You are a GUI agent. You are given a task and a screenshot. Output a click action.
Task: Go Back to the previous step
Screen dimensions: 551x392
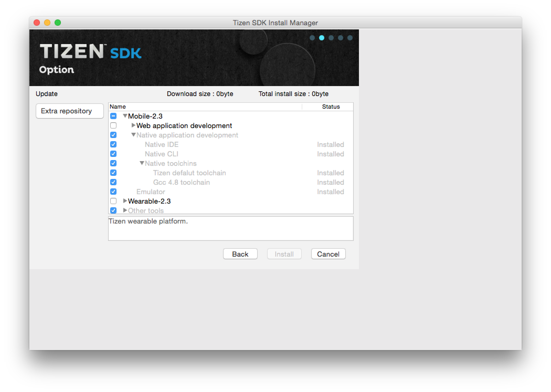pos(240,254)
